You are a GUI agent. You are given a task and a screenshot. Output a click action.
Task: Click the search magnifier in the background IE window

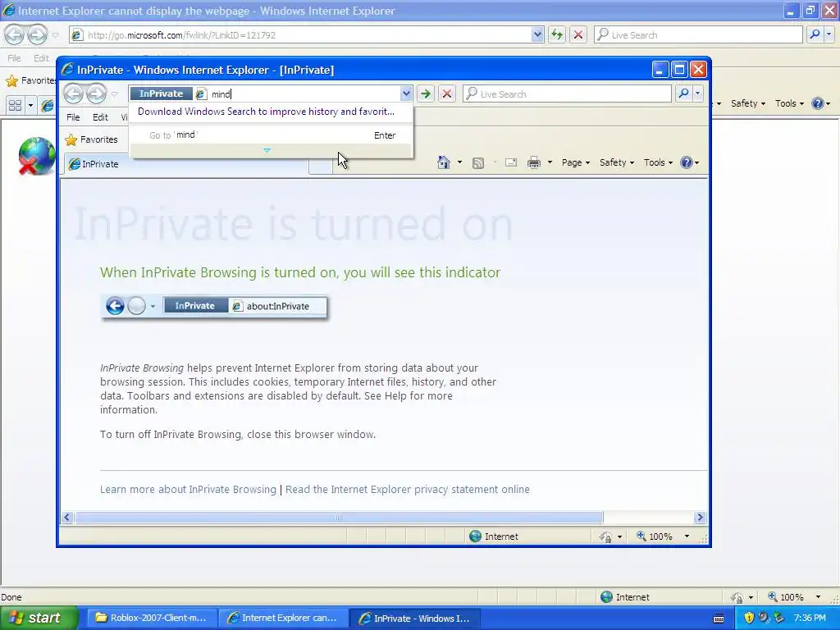click(815, 34)
